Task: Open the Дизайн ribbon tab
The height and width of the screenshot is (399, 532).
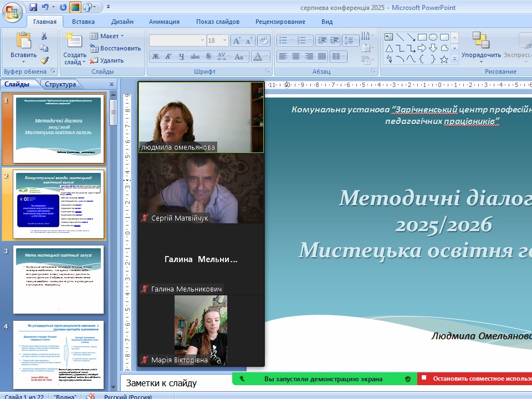Action: point(122,22)
